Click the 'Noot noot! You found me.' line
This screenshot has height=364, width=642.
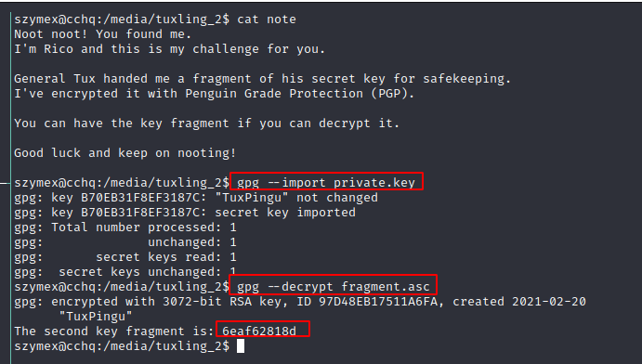[x=103, y=34]
